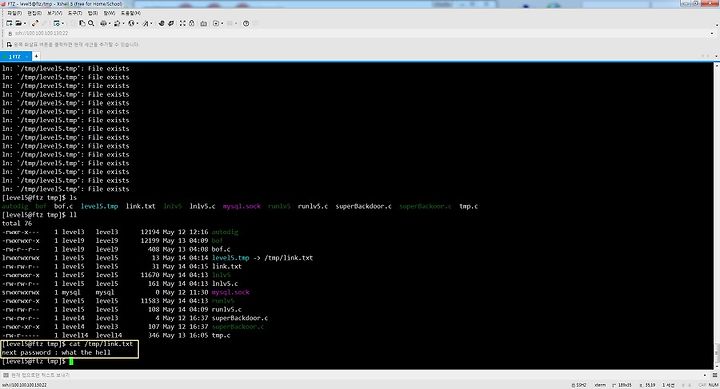Click the New session toolbar icon

point(9,23)
